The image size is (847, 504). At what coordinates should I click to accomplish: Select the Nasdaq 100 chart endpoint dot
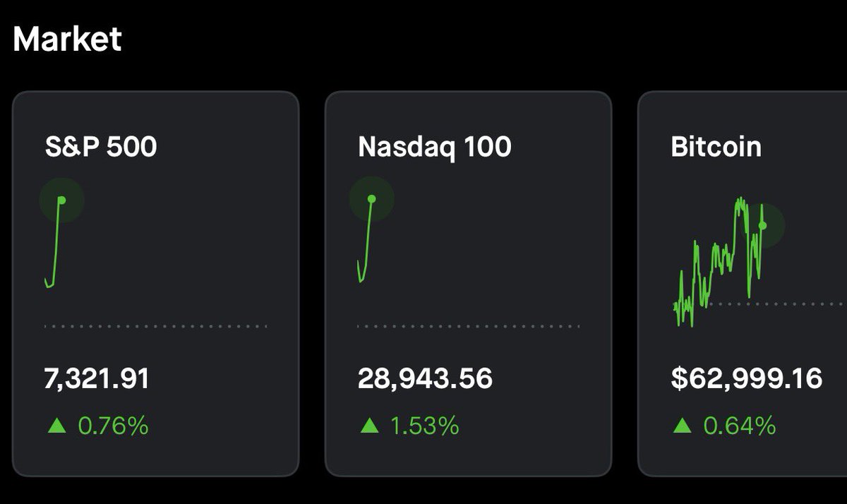[x=372, y=199]
